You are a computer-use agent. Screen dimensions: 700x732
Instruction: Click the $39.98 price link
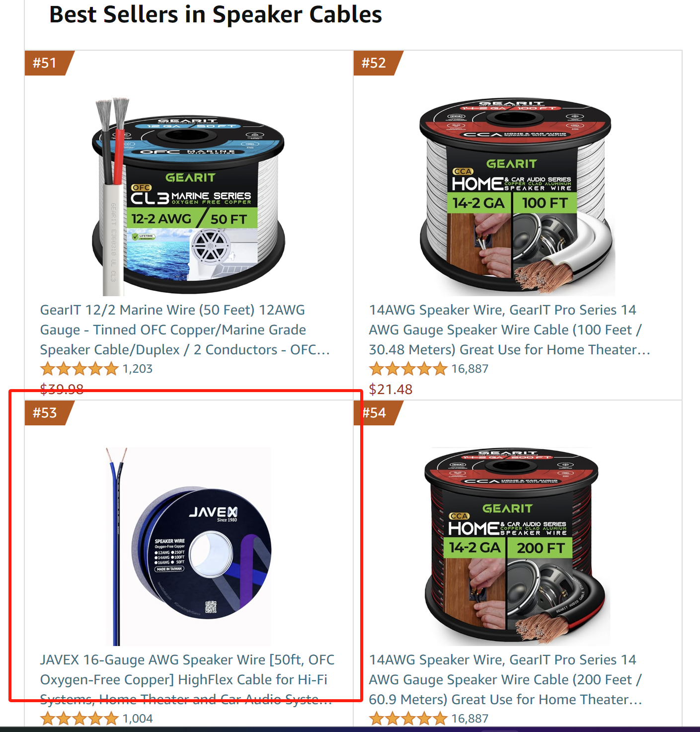(x=62, y=389)
